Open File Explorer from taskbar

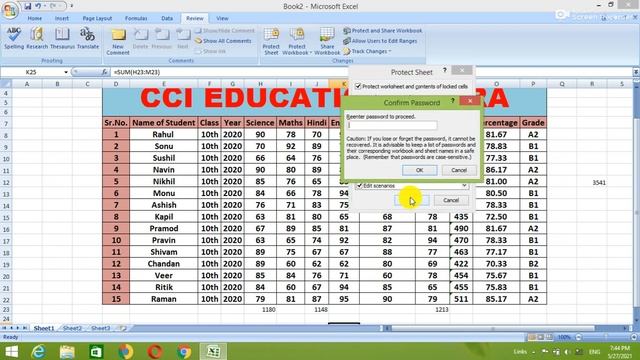coord(67,352)
